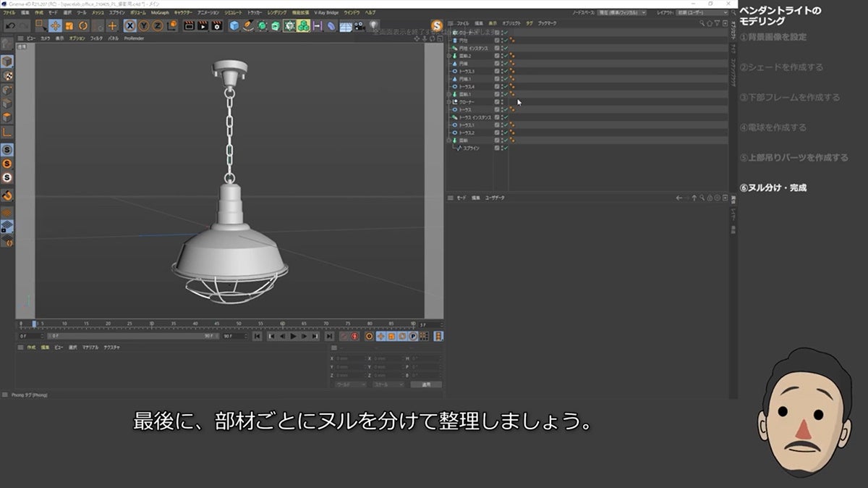Add a Cube primitive object
This screenshot has width=868, height=488.
(x=234, y=26)
